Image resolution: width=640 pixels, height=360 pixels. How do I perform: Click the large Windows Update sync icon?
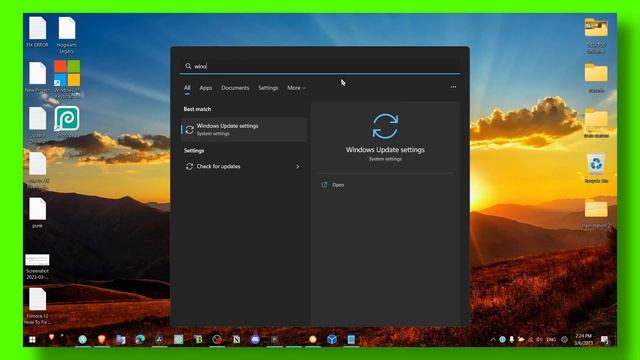[385, 126]
